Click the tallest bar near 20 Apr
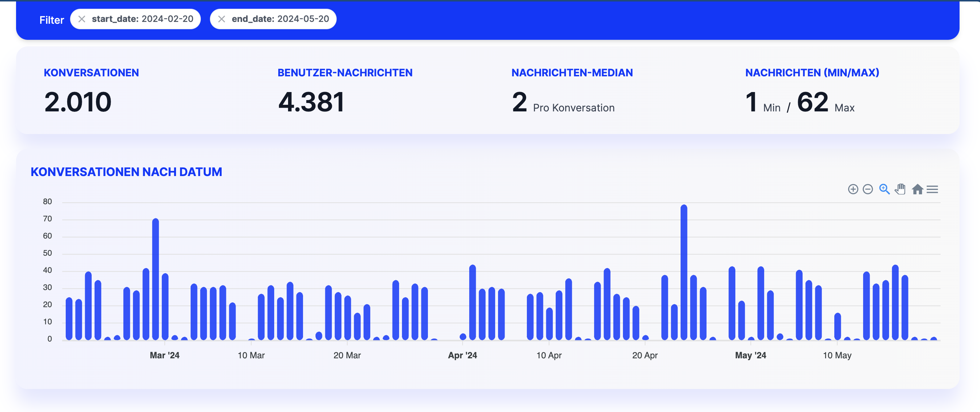Screen dimensions: 980x412 coord(684,272)
